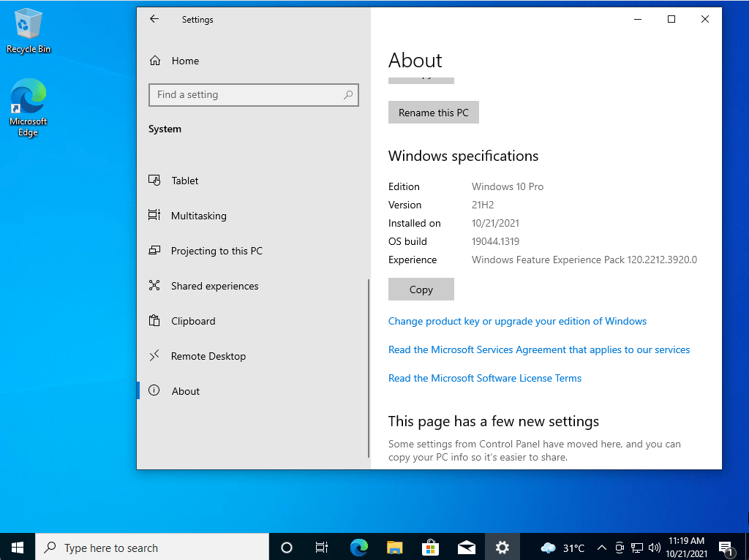Image resolution: width=749 pixels, height=560 pixels.
Task: Open Clipboard settings
Action: click(x=253, y=321)
